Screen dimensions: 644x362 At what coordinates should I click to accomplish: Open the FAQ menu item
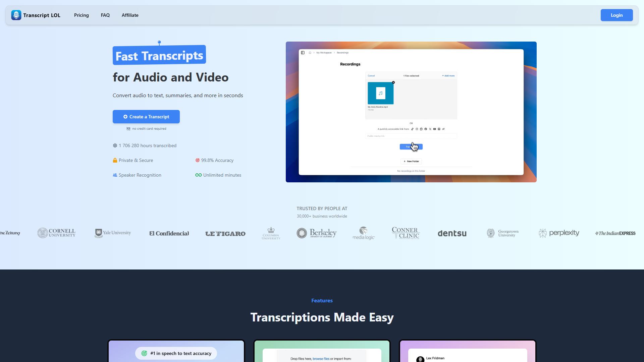pyautogui.click(x=105, y=15)
